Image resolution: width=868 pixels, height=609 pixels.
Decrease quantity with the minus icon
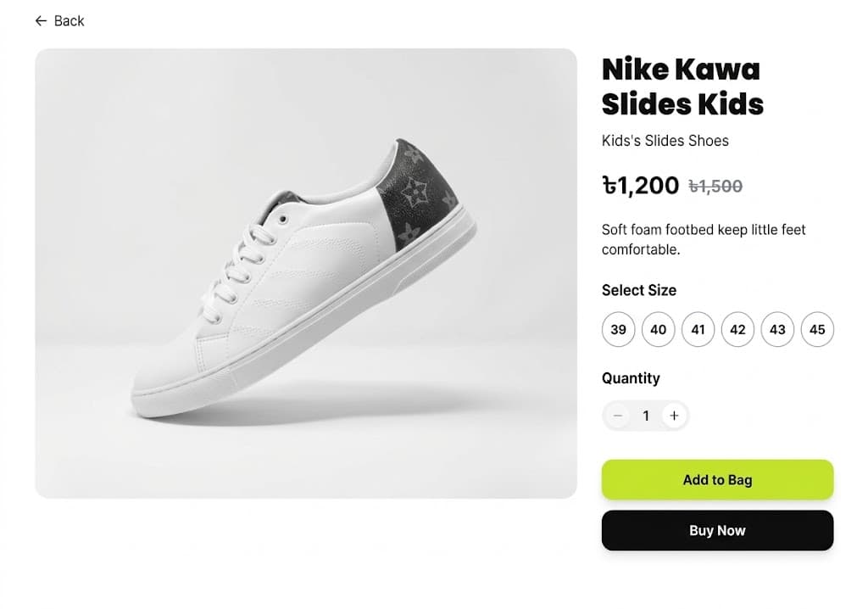point(618,416)
